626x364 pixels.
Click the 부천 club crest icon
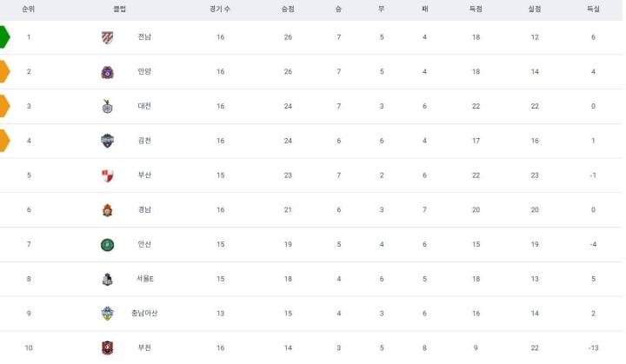click(107, 347)
